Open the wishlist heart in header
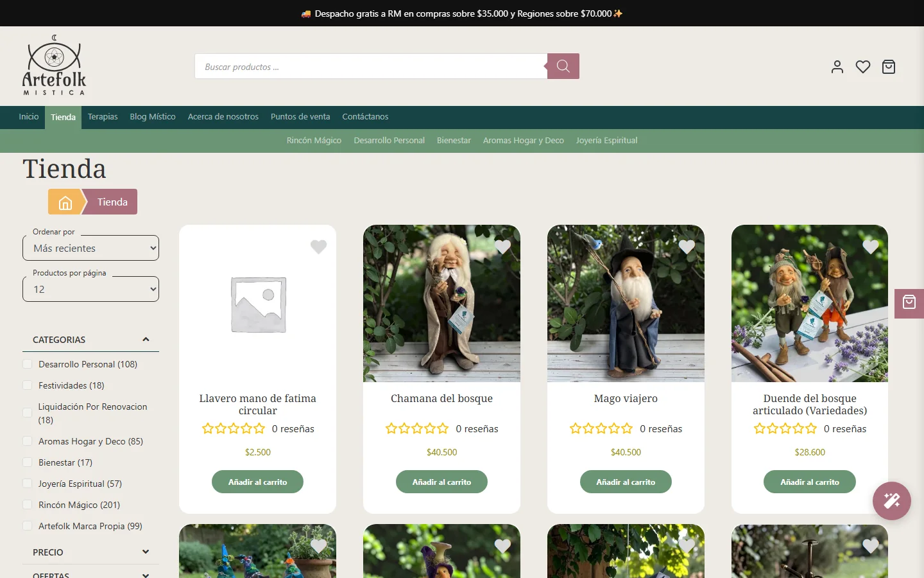Image resolution: width=924 pixels, height=578 pixels. click(x=863, y=67)
